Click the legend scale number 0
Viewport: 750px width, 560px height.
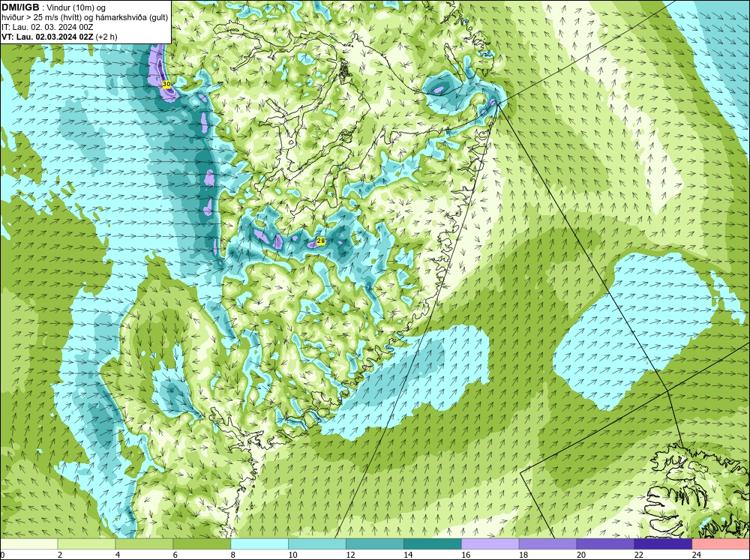[x=2, y=555]
